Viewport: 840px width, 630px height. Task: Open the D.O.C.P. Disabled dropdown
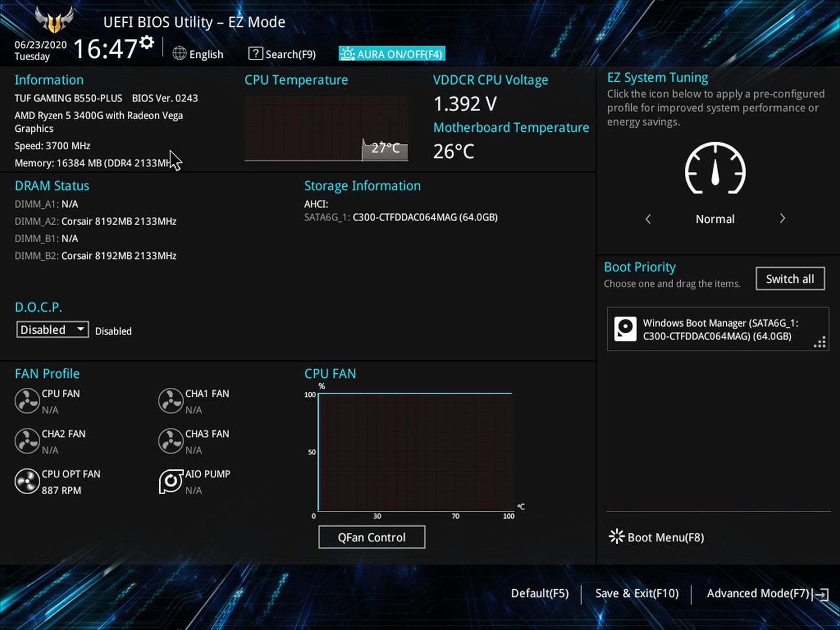point(52,330)
